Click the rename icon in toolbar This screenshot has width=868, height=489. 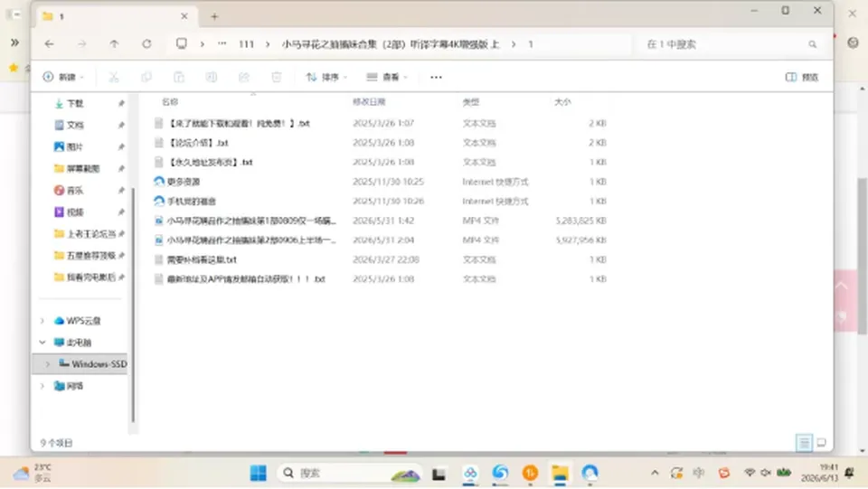[x=212, y=77]
